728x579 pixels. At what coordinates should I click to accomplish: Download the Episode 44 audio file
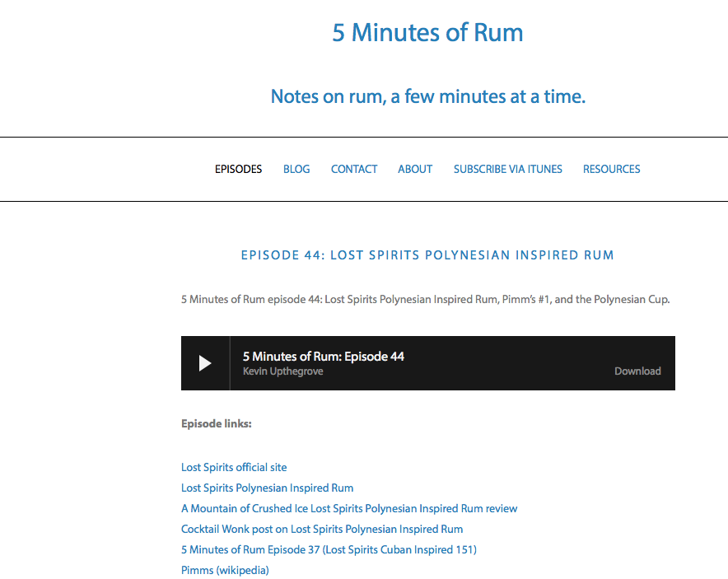[x=637, y=371]
